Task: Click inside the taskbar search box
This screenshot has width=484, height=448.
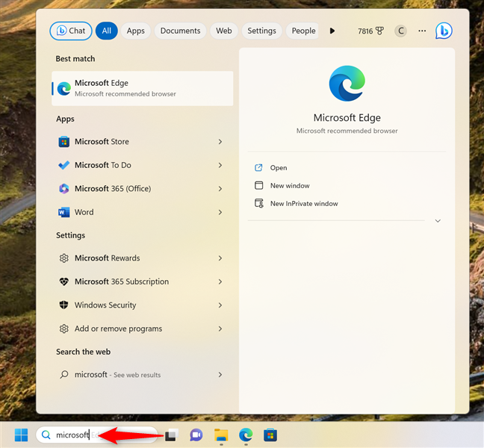Action: pyautogui.click(x=96, y=435)
